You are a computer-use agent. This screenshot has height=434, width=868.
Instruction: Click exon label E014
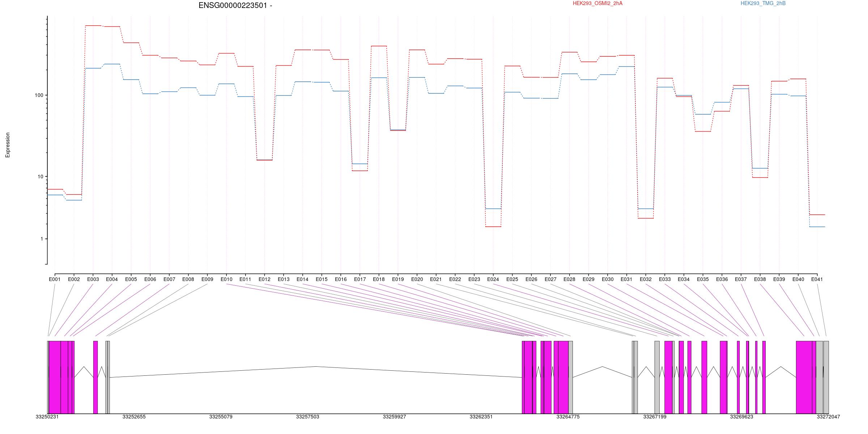click(x=302, y=279)
